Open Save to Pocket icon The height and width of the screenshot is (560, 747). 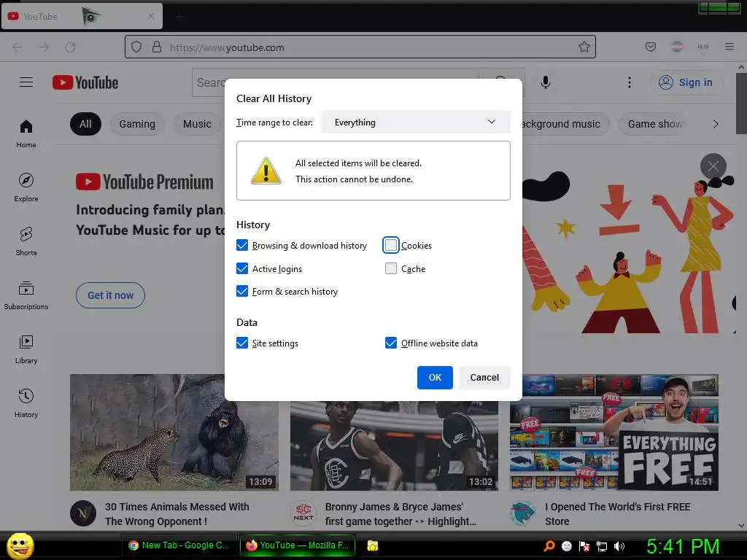coord(651,47)
